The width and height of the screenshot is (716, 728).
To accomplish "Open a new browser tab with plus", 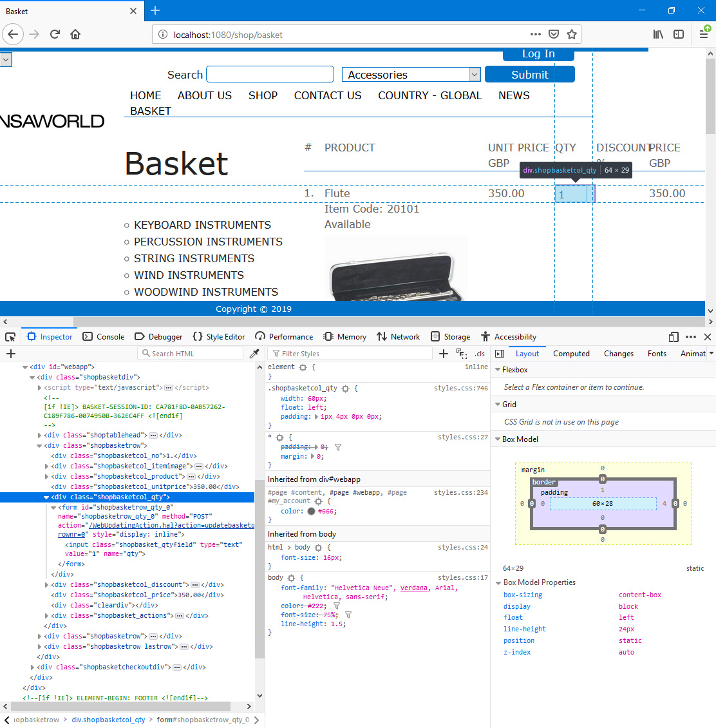I will click(x=155, y=10).
